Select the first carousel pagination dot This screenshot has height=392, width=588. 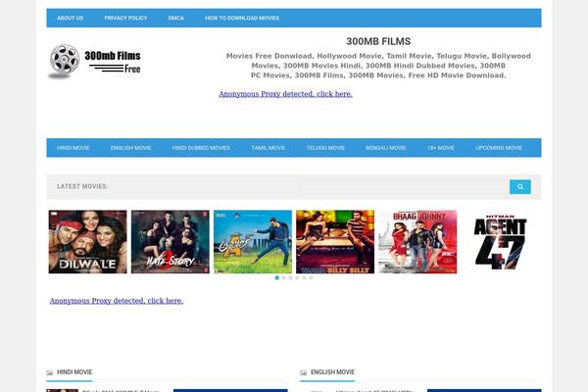click(x=277, y=278)
